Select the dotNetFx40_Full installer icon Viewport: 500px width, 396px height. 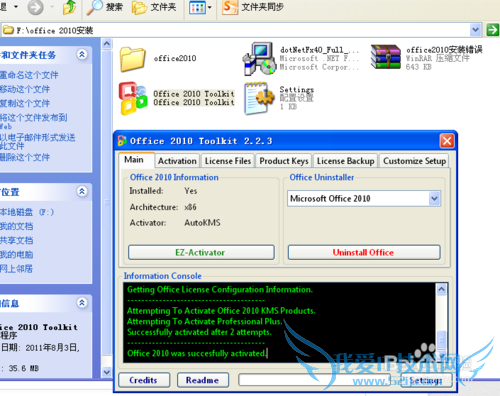click(259, 59)
